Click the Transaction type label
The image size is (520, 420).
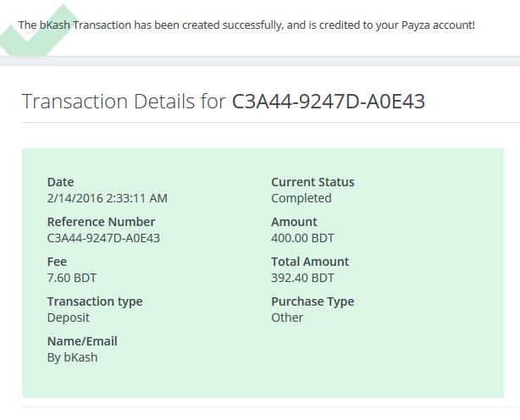[95, 301]
